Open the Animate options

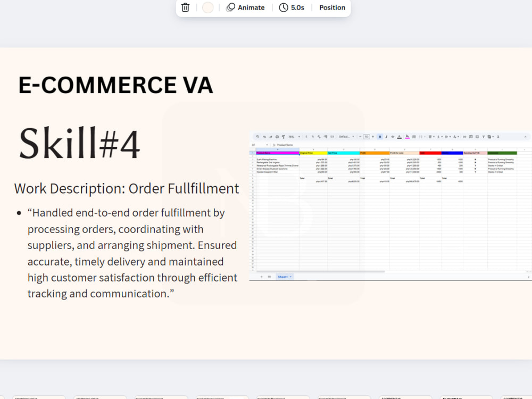(x=245, y=7)
